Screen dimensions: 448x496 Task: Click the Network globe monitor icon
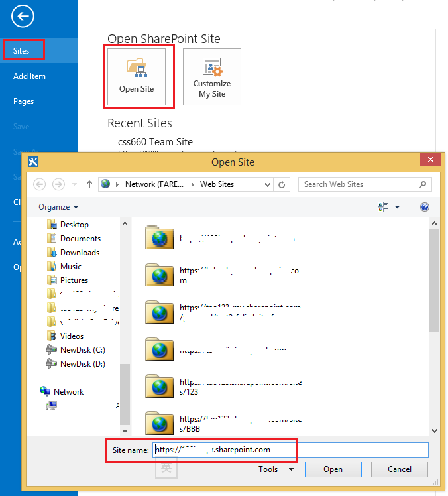pos(45,391)
